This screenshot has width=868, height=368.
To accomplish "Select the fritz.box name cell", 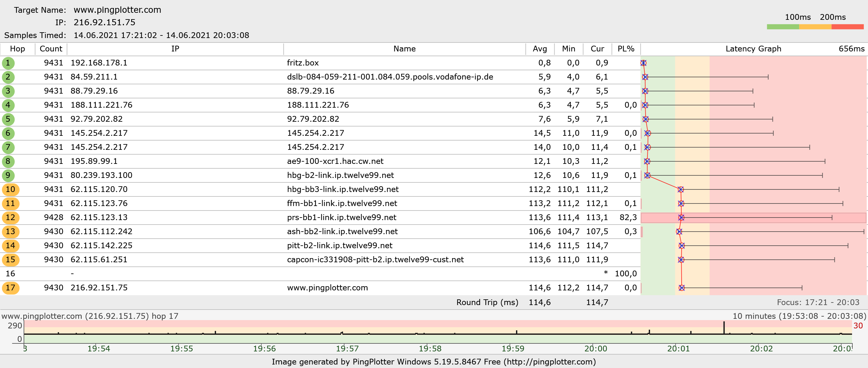I will (x=303, y=63).
